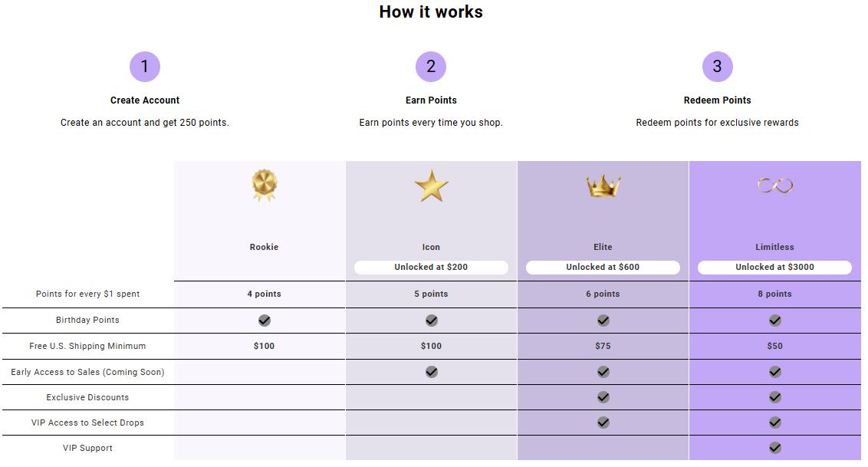The width and height of the screenshot is (868, 467).
Task: Click the 'Unlocked at $3000' pill
Action: (775, 268)
